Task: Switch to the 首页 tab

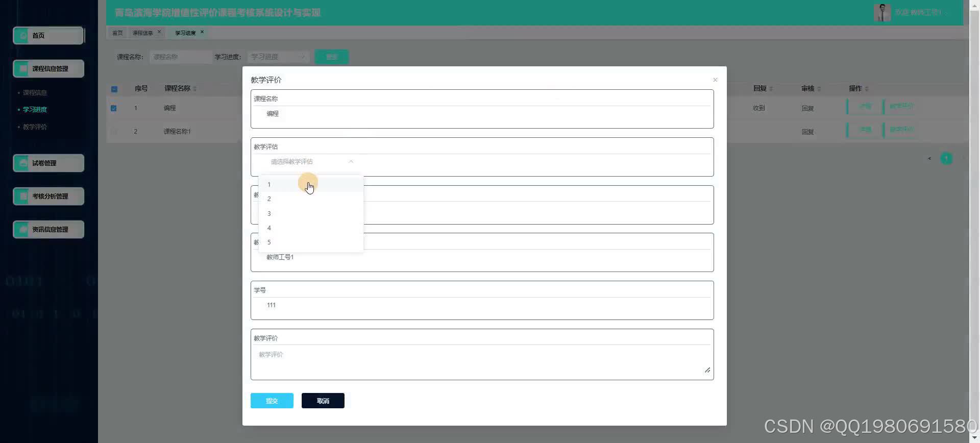Action: 117,33
